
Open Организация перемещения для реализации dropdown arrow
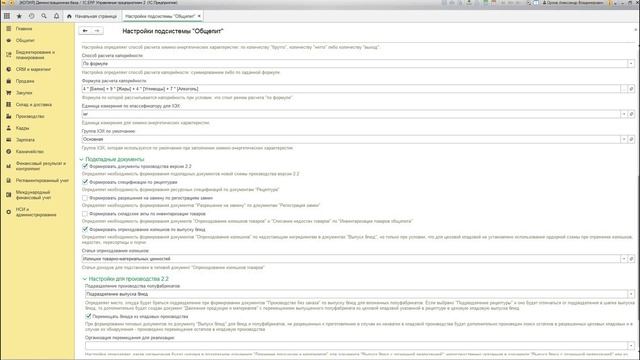point(631,345)
